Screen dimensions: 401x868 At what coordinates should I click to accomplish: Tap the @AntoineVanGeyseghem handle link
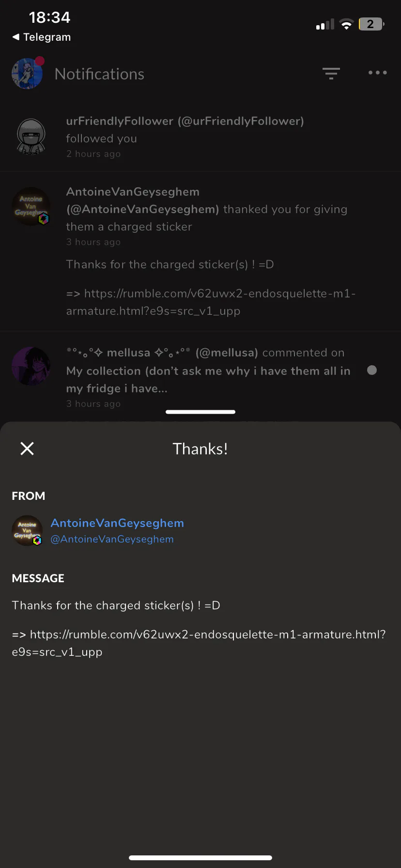[112, 539]
